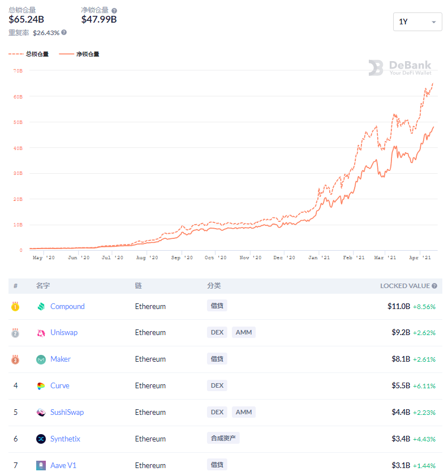Click Ethereum chain in the Synthetix row
The image size is (448, 476).
click(150, 439)
